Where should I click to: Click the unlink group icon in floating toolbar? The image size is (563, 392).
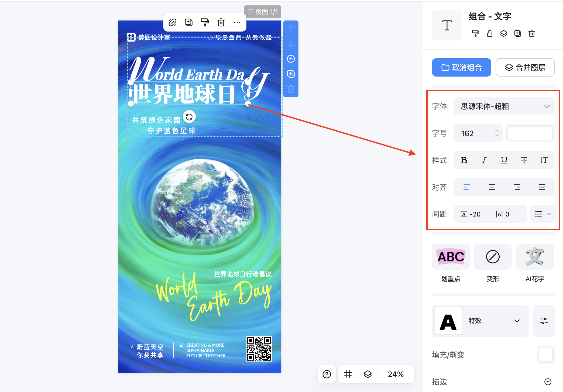click(x=173, y=22)
